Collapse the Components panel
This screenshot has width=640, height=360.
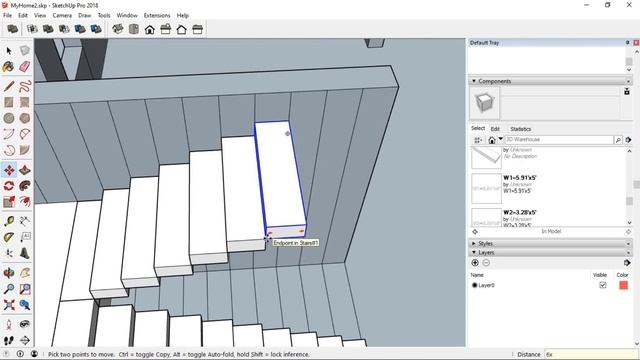(474, 81)
